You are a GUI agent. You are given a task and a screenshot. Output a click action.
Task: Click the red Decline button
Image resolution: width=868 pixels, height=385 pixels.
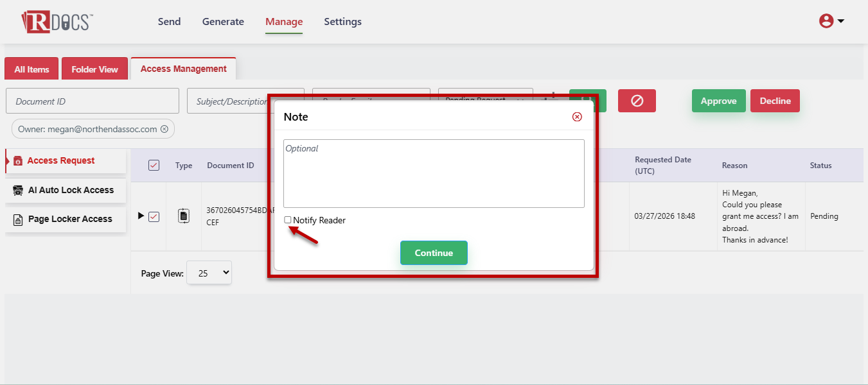point(775,101)
